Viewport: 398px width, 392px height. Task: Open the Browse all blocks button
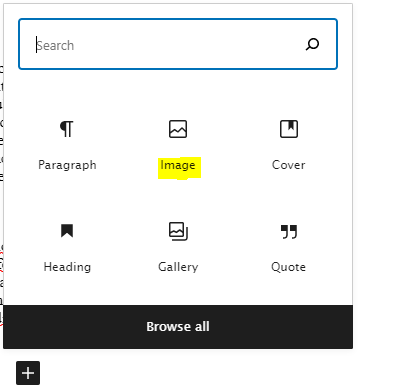178,327
